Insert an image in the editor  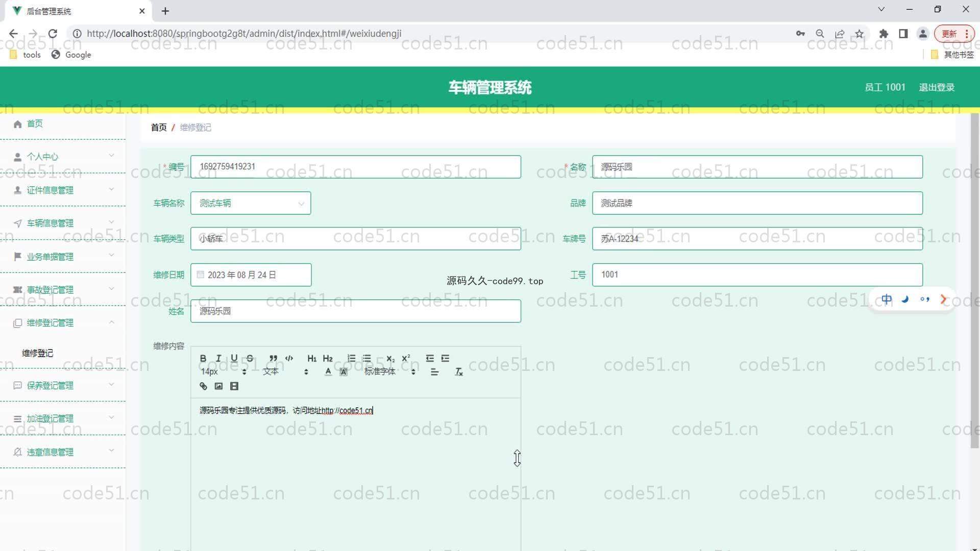(218, 386)
